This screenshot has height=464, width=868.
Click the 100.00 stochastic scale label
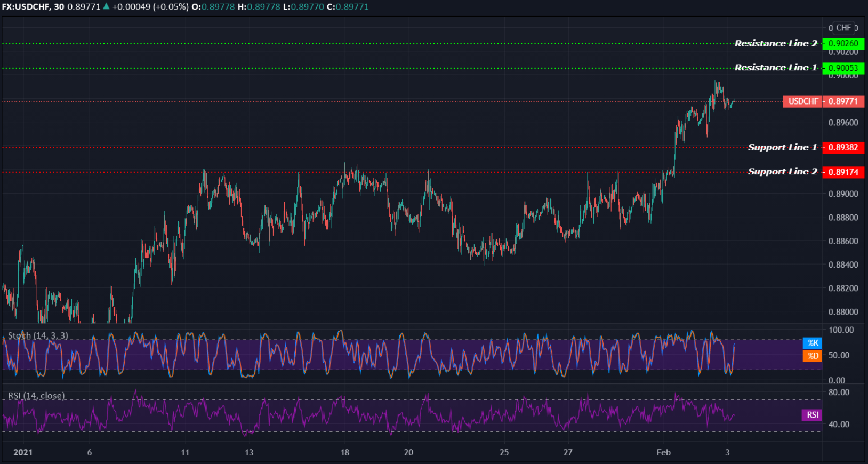(x=841, y=330)
